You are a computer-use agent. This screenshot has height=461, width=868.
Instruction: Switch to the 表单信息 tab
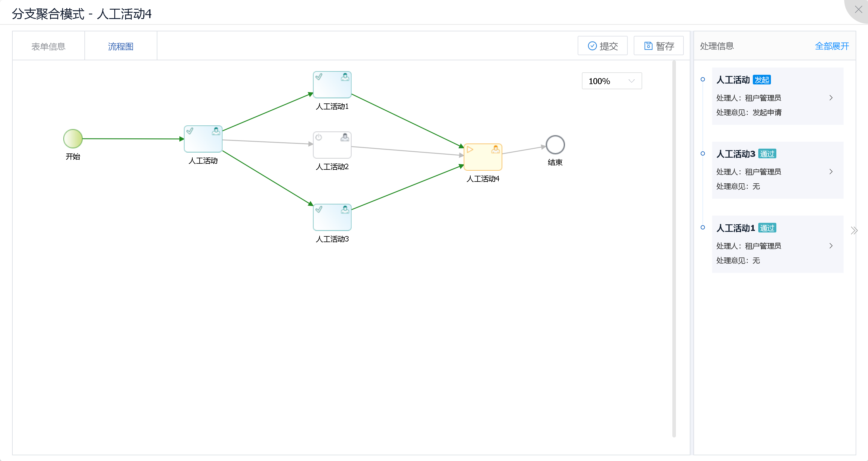48,46
